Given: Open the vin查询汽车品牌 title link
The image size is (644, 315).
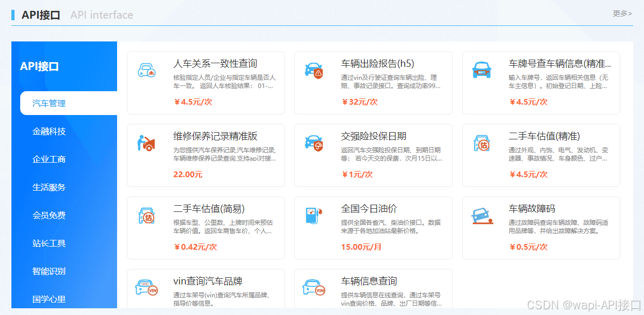Looking at the screenshot, I should click(208, 281).
